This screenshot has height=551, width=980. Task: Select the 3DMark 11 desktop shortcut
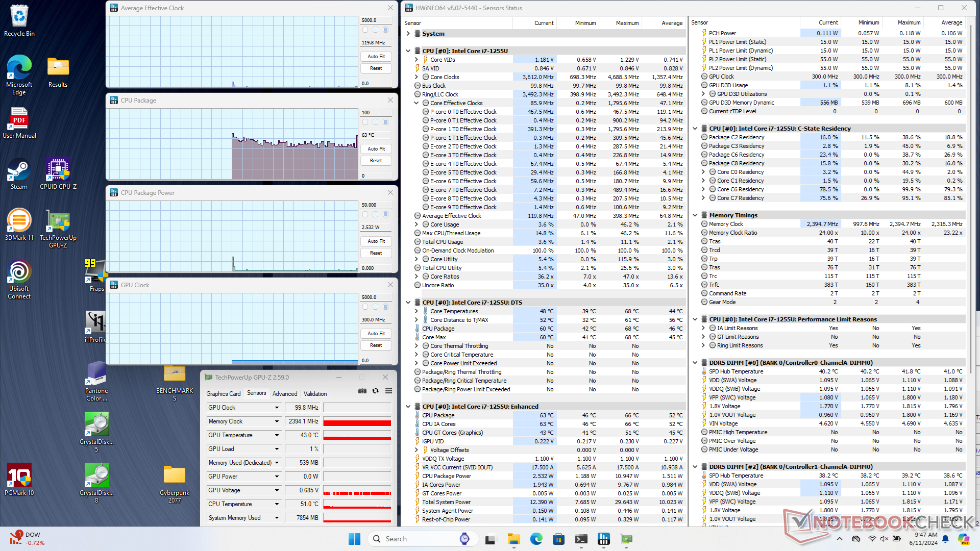tap(19, 224)
